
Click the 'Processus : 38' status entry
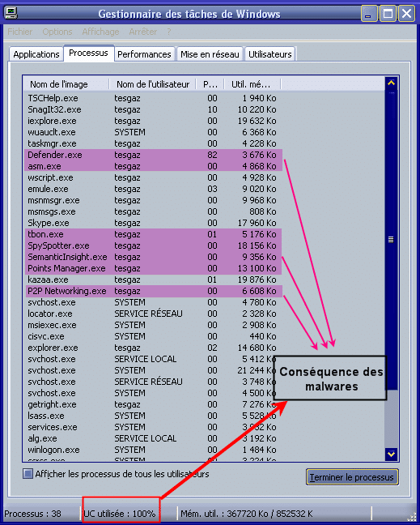click(x=32, y=514)
